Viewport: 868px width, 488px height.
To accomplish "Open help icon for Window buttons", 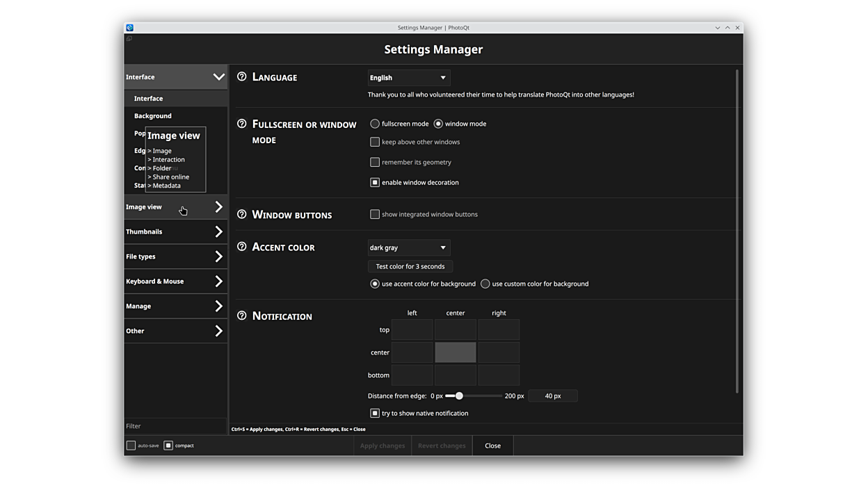I will [x=242, y=214].
